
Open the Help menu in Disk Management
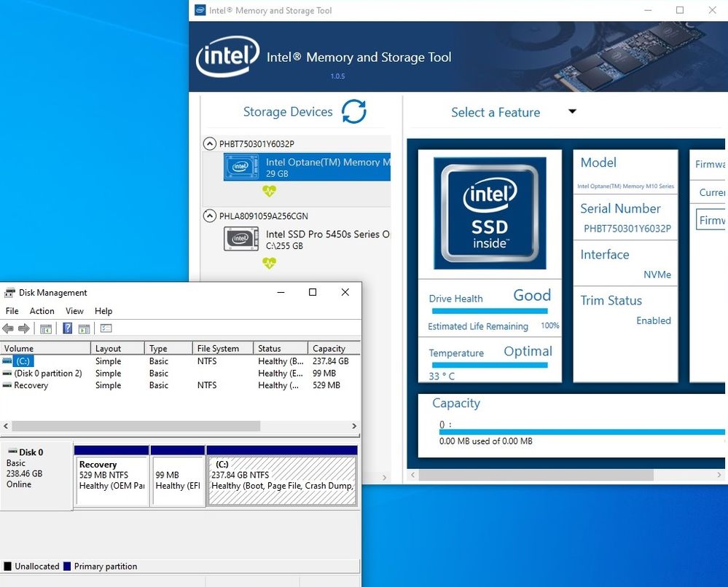click(x=103, y=311)
